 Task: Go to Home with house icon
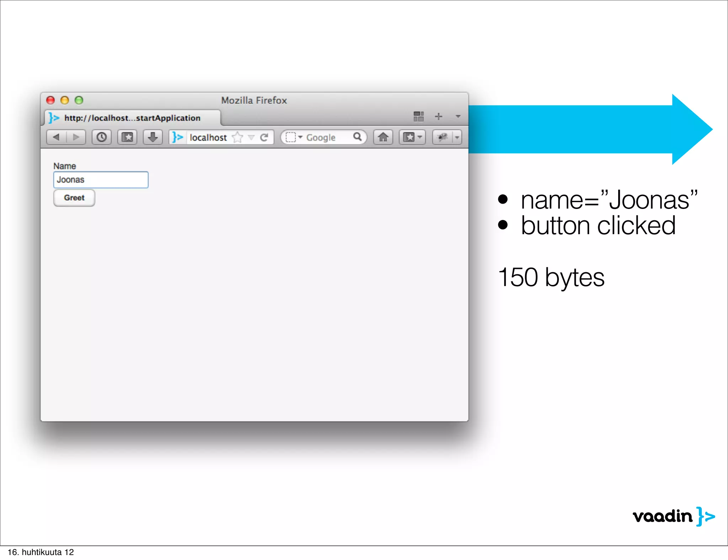tap(383, 137)
